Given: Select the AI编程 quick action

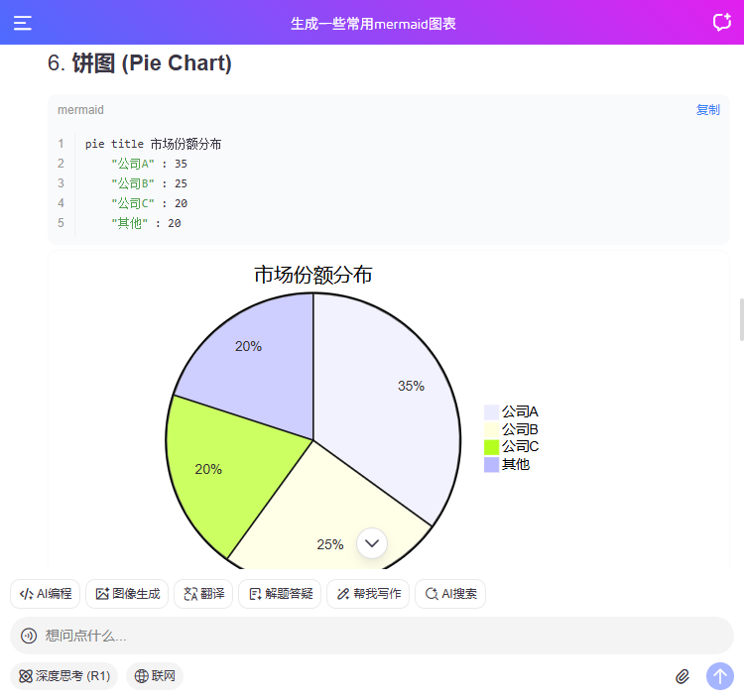Looking at the screenshot, I should pos(46,594).
